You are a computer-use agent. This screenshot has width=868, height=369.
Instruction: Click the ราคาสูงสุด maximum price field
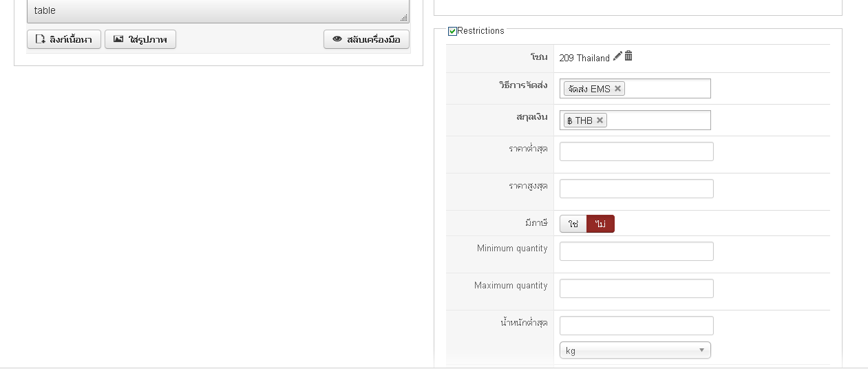click(637, 189)
